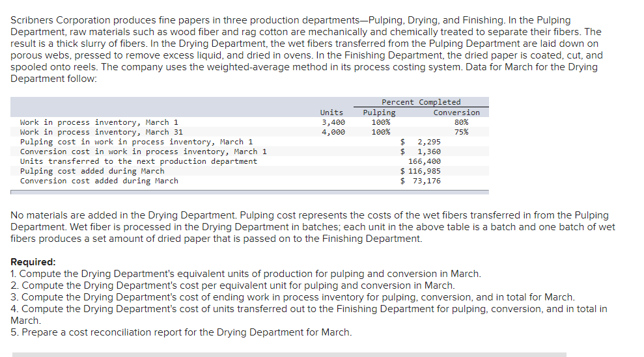Click the horizontal scrollbar under the data table
Image resolution: width=644 pixels, height=357 pixels.
click(x=249, y=192)
